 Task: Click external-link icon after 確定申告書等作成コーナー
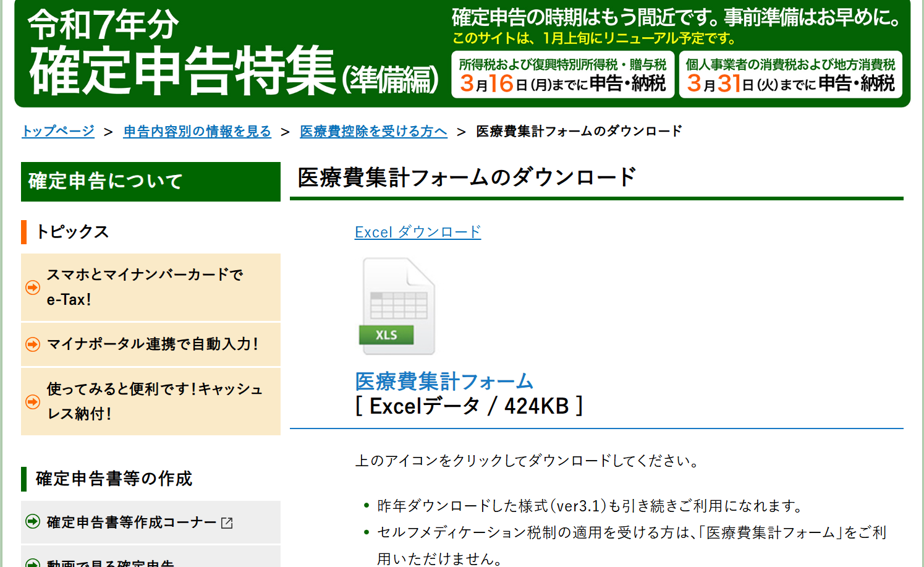[227, 523]
